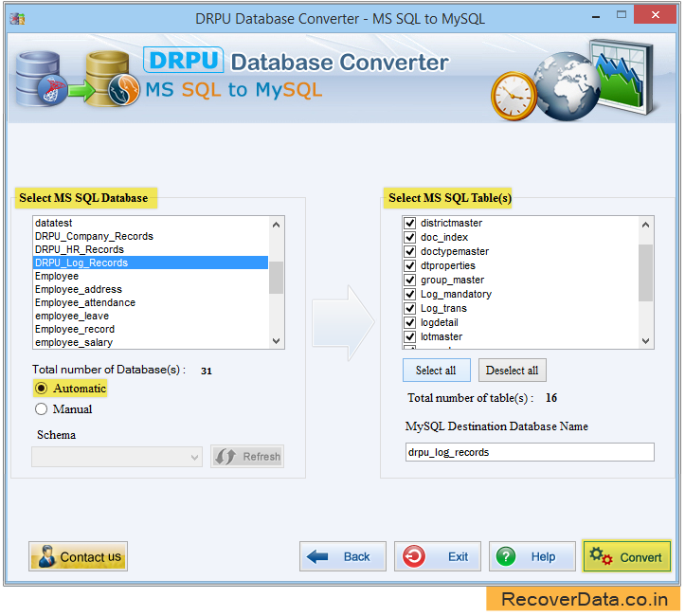685x616 pixels.
Task: Select DRPU_Log_Records database
Action: point(151,263)
